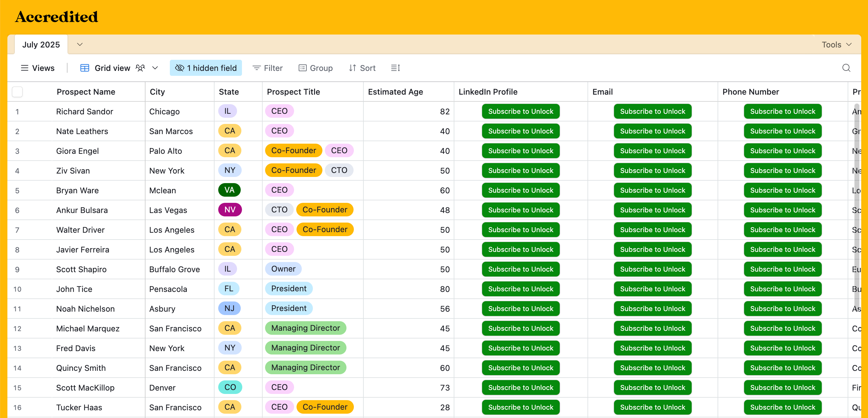Open the row height icon
Viewport: 868px width, 418px height.
395,68
